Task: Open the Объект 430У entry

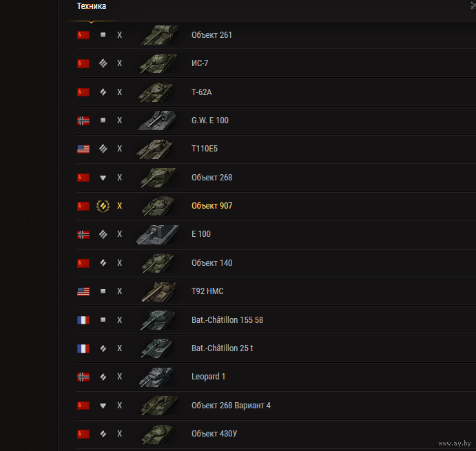Action: 214,434
